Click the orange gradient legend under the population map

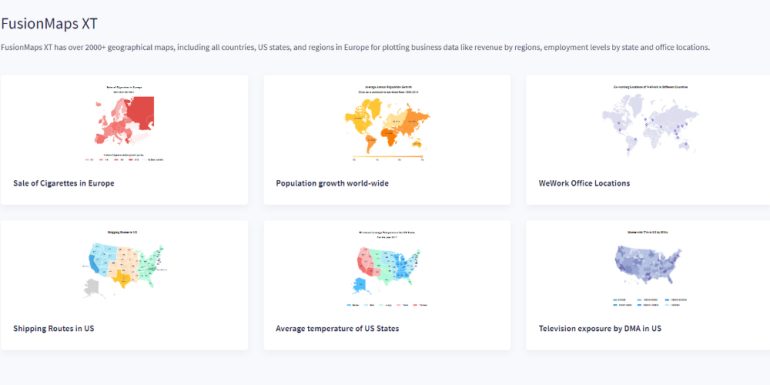point(388,157)
